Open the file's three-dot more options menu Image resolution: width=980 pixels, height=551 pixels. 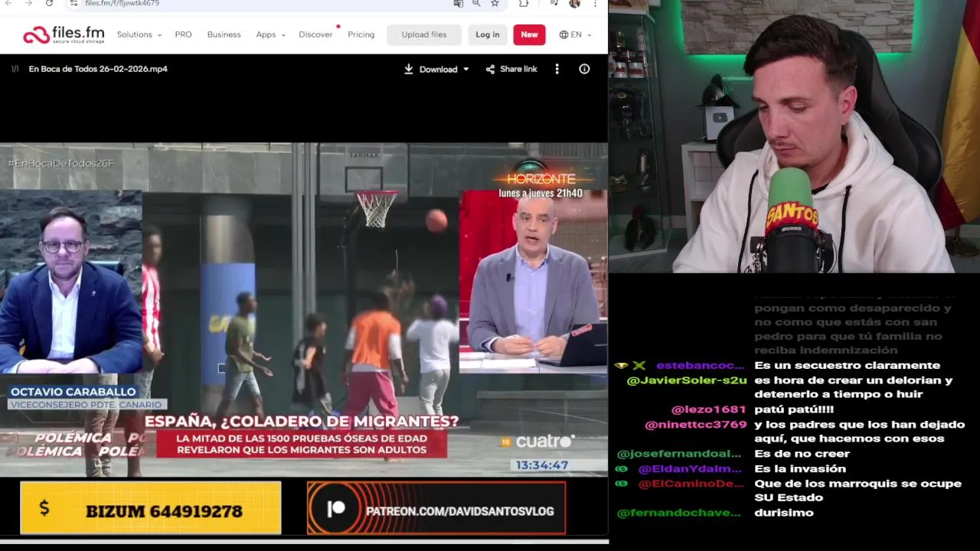pos(557,69)
